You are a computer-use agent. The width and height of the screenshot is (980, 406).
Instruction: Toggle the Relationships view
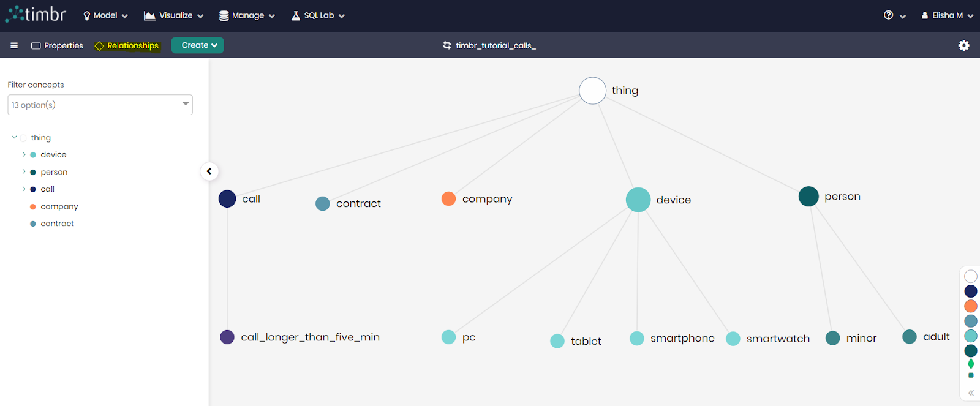tap(127, 45)
